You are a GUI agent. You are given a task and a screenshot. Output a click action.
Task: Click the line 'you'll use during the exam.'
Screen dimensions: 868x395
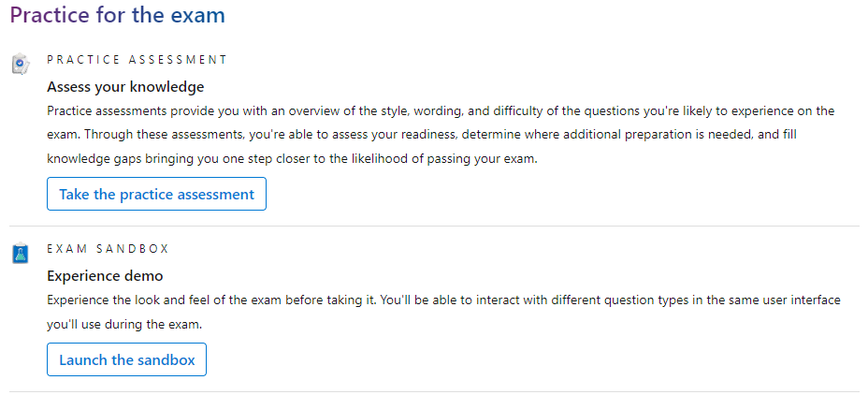click(x=124, y=324)
